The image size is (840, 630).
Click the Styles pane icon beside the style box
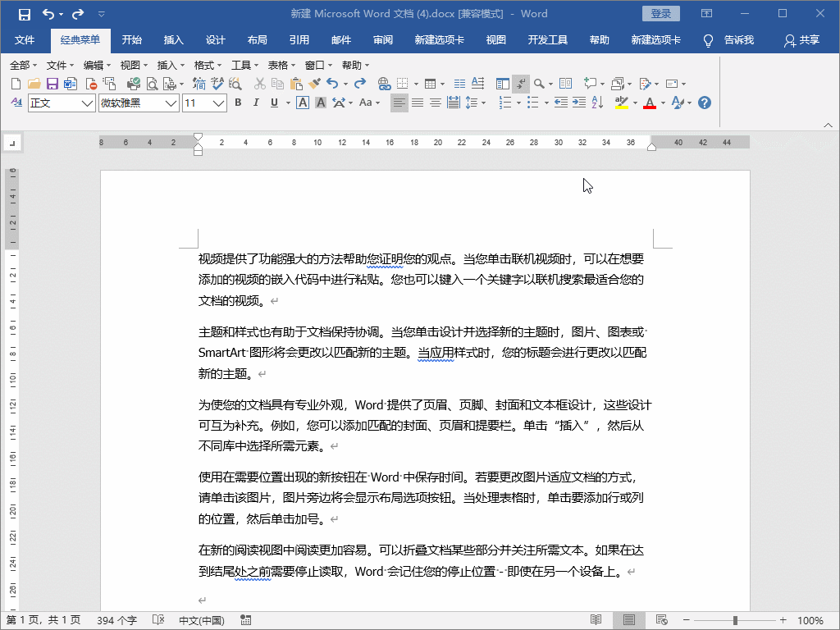[x=16, y=103]
